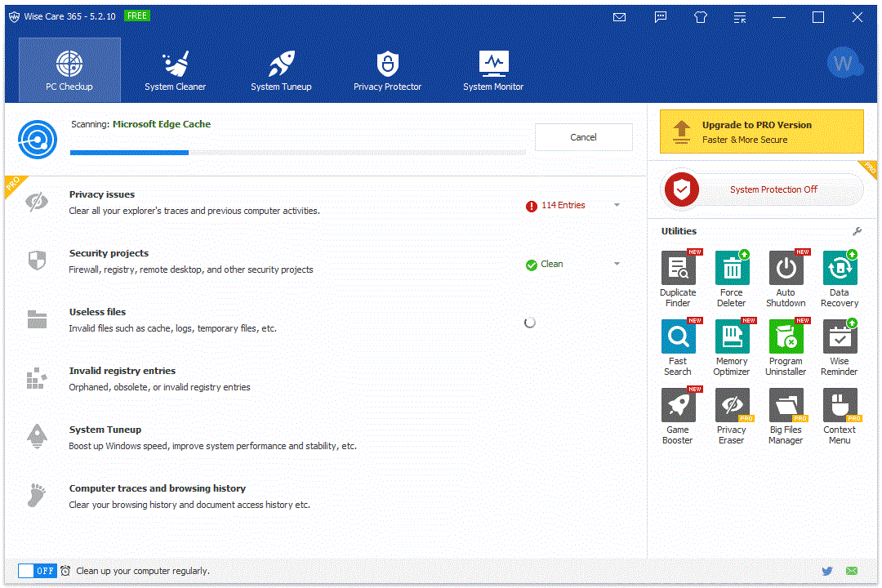Click the blue radar scanning icon
Viewport: 882px width, 588px height.
coord(37,140)
